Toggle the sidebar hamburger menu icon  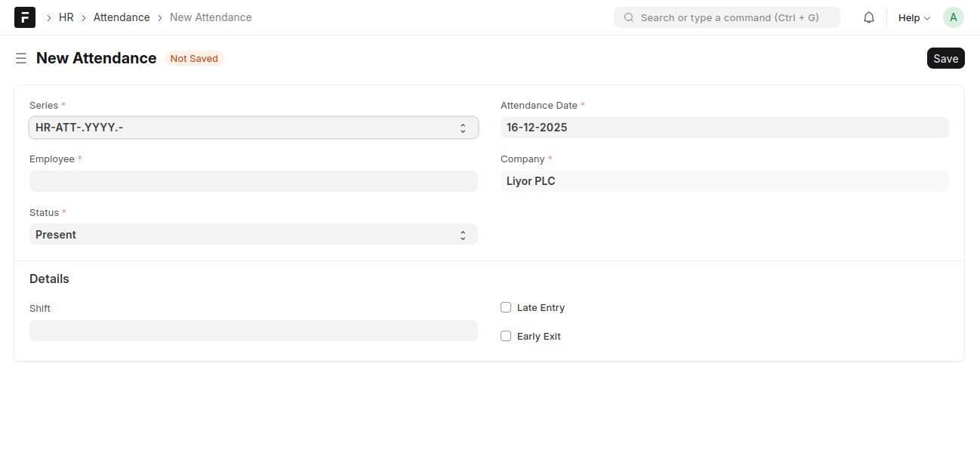[x=21, y=58]
